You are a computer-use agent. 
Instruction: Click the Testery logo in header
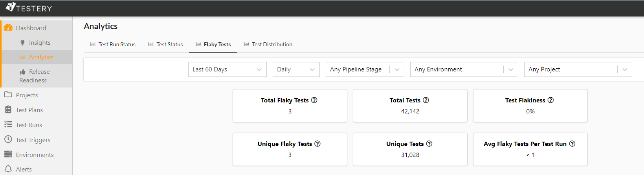click(29, 8)
